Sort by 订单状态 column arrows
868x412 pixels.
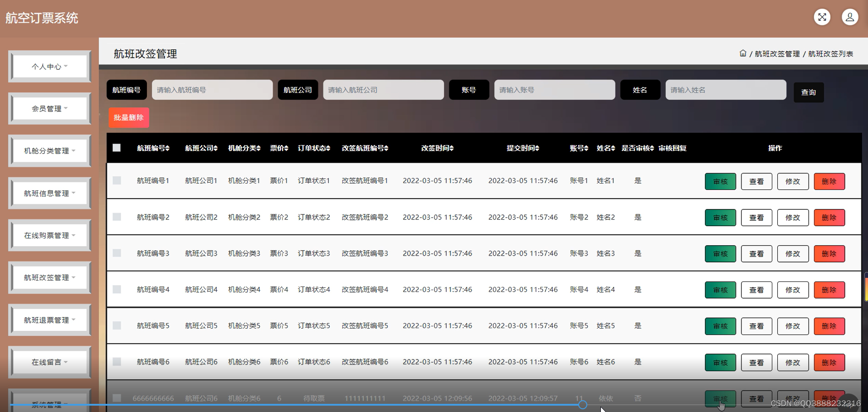point(328,148)
